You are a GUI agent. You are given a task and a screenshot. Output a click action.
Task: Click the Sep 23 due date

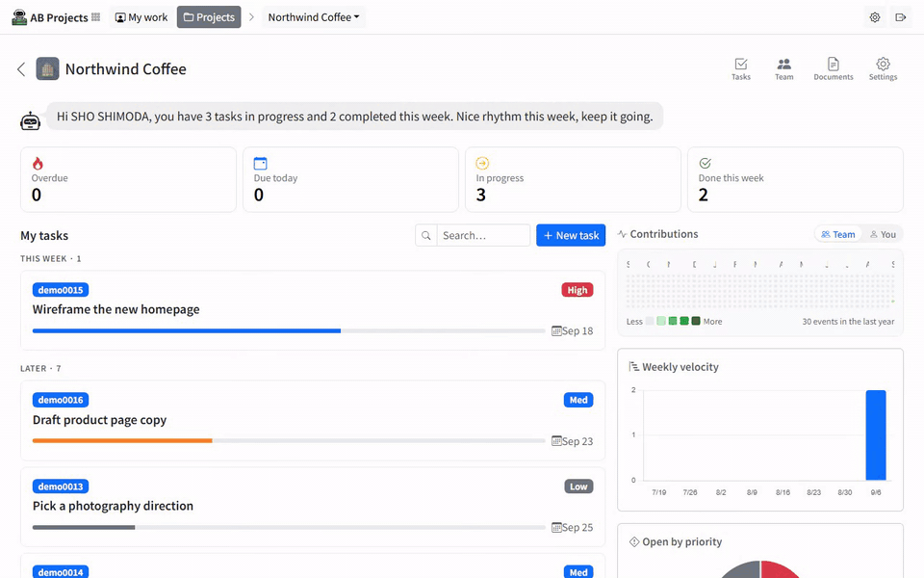coord(577,441)
